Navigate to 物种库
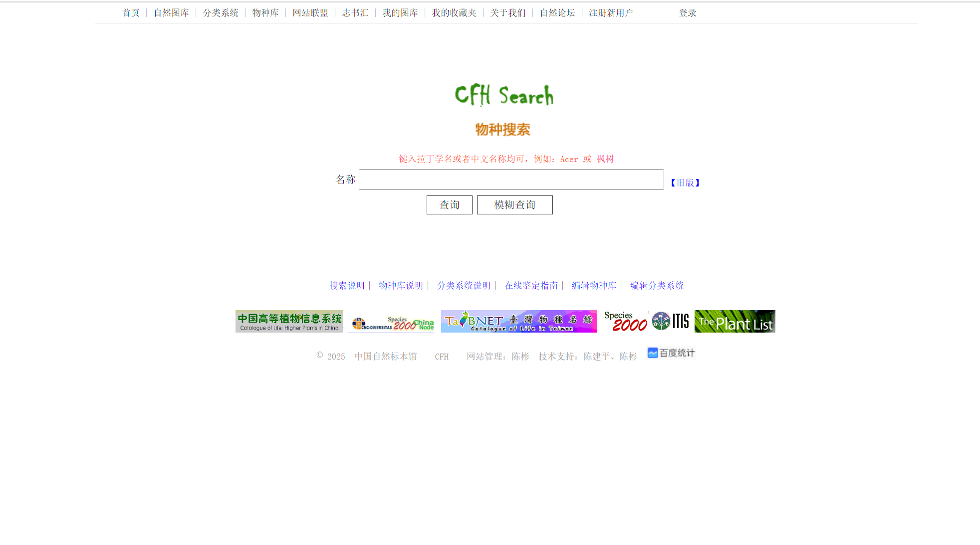Screen dimensions: 980x545 pyautogui.click(x=266, y=12)
